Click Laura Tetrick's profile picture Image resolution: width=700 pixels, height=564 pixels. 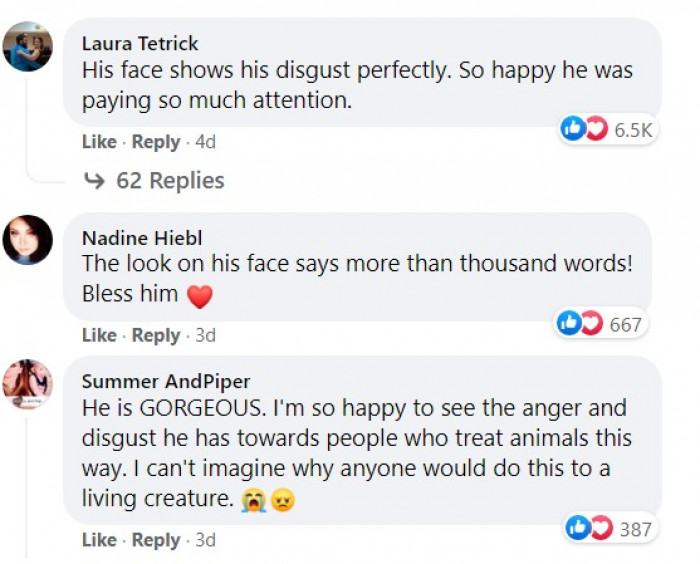(x=28, y=47)
